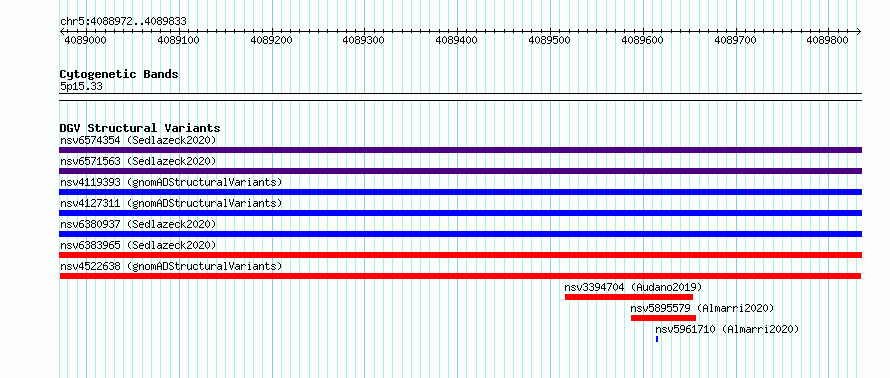Click ruler position 4089500
This screenshot has width=890, height=378.
point(550,40)
